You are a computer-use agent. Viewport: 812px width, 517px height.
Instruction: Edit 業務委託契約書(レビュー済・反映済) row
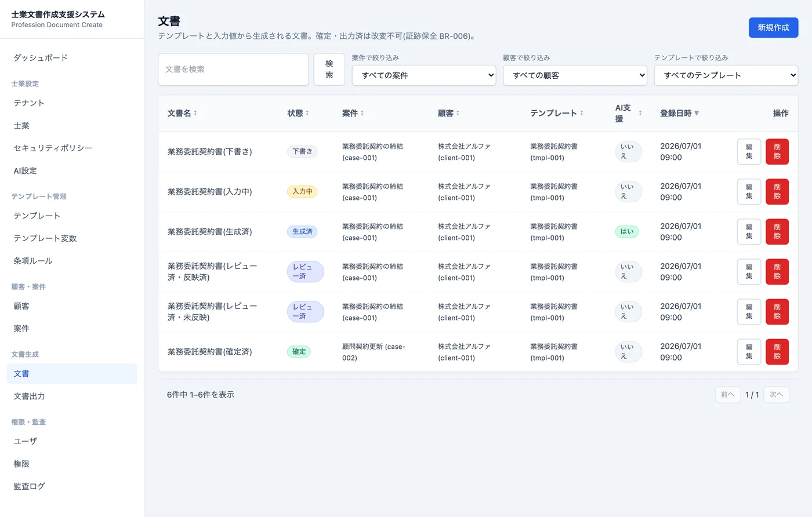click(x=749, y=272)
